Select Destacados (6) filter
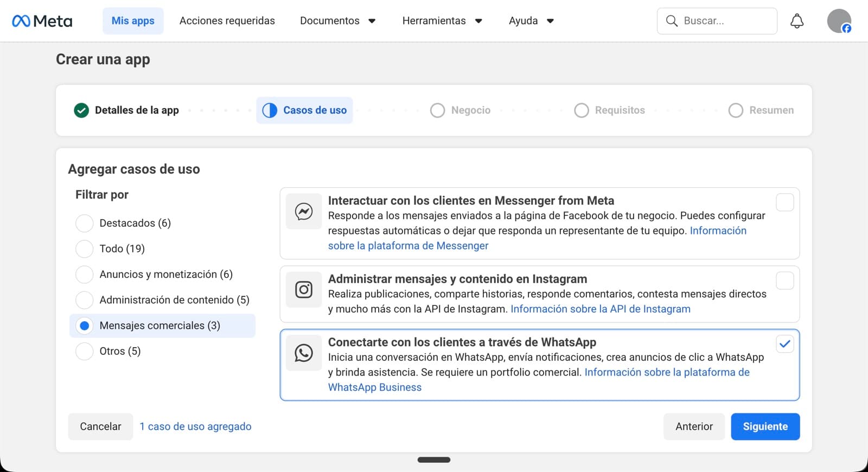 (84, 223)
